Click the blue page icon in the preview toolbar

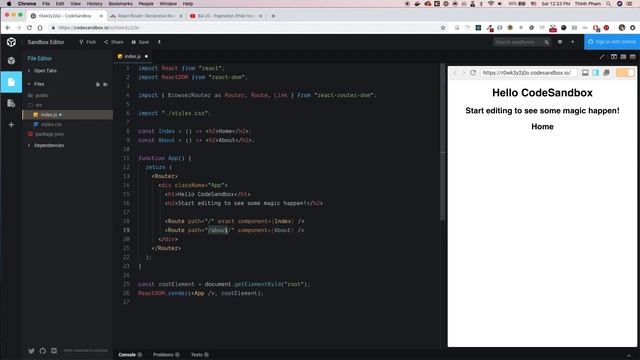[596, 73]
